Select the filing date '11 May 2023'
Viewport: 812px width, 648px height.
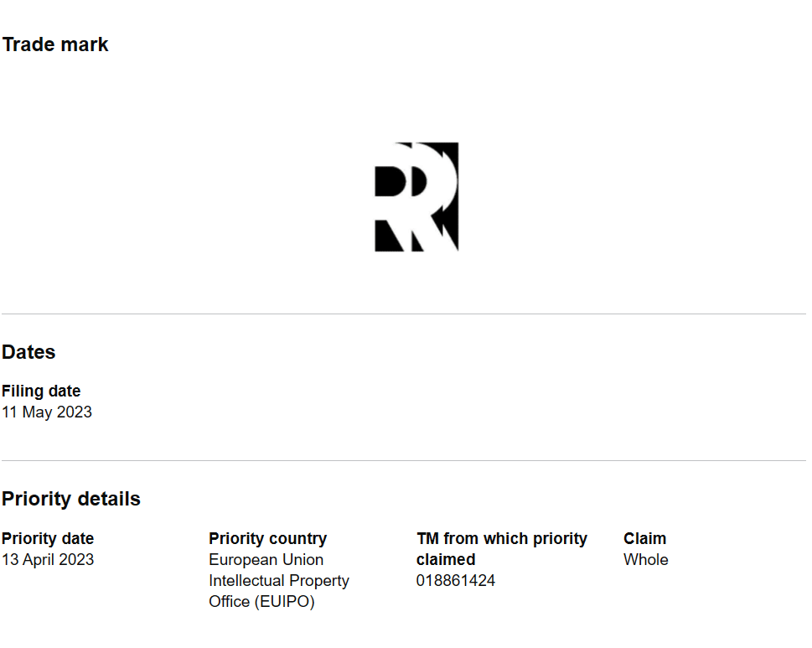point(47,412)
